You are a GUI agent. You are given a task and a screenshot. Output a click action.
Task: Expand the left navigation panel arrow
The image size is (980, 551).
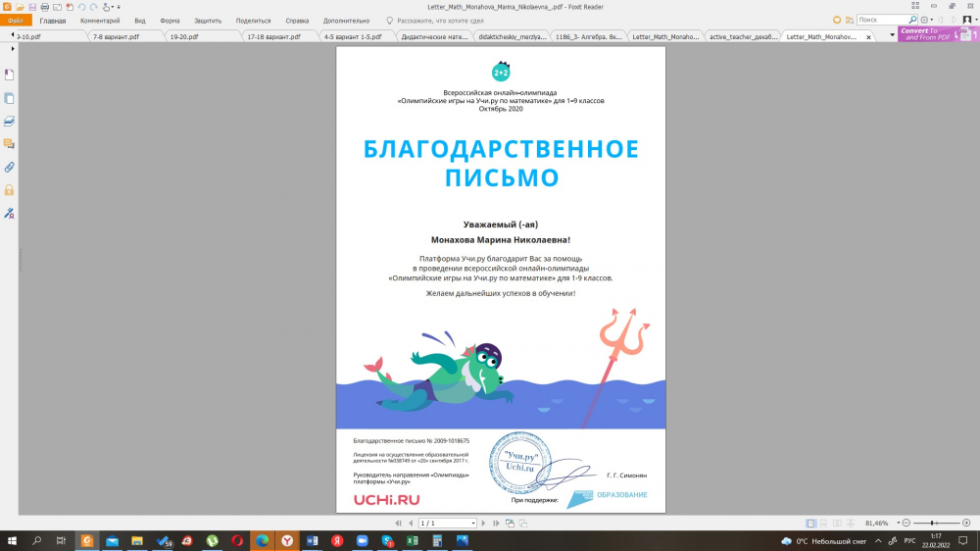[13, 49]
